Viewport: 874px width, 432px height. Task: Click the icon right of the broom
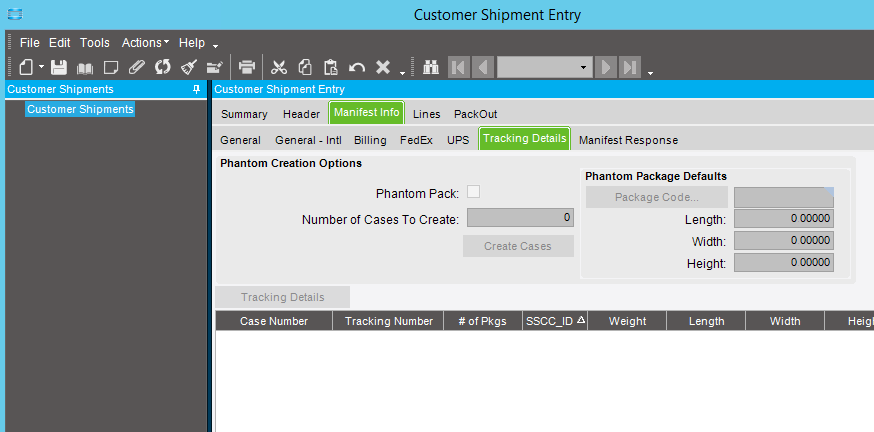coord(215,67)
